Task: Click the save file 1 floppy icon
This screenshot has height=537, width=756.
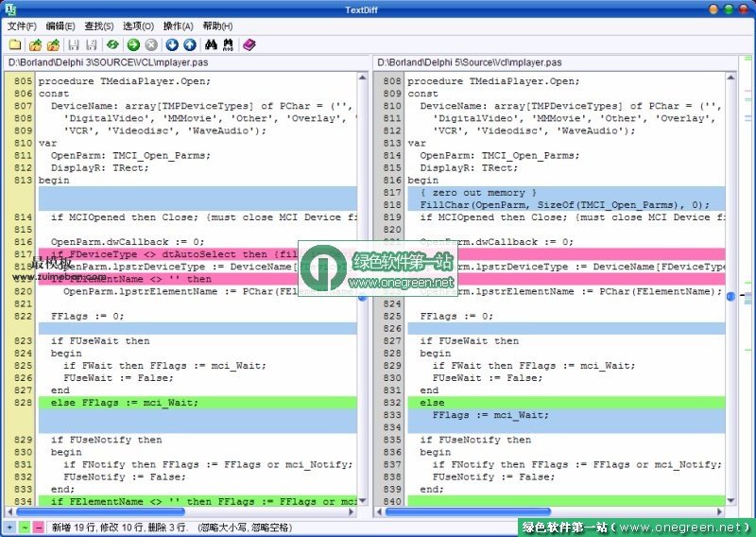Action: 74,44
